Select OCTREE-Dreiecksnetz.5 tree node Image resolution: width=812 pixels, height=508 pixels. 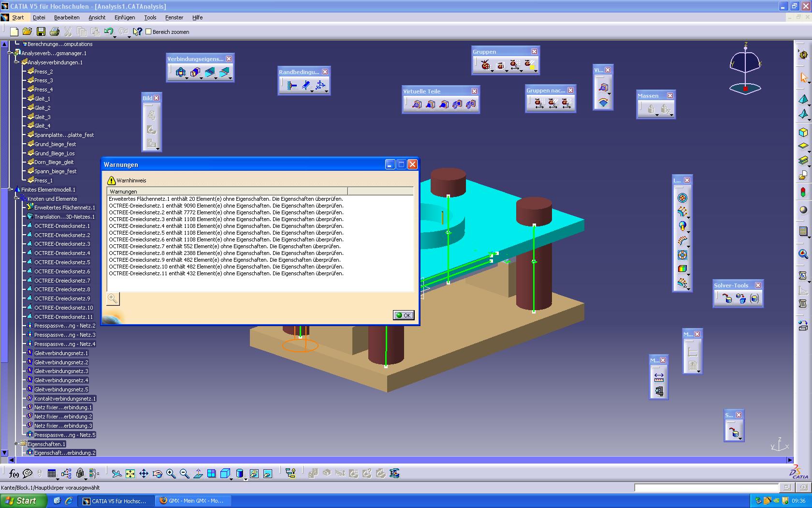[62, 262]
